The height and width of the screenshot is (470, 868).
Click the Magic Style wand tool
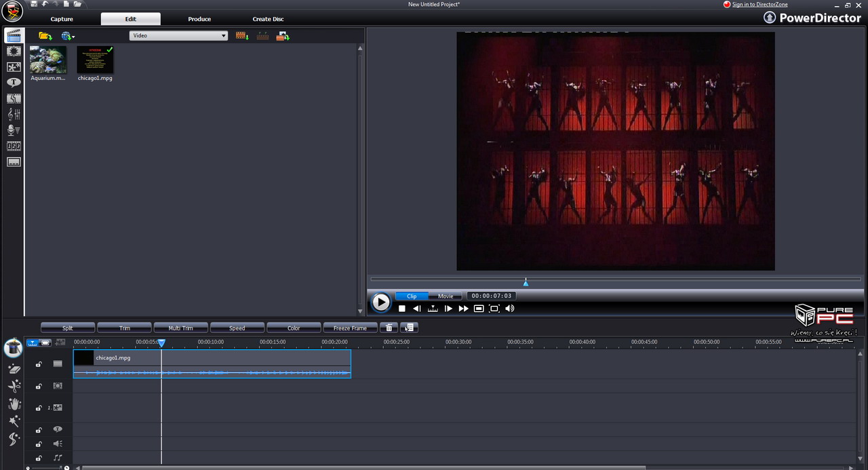coord(14,422)
